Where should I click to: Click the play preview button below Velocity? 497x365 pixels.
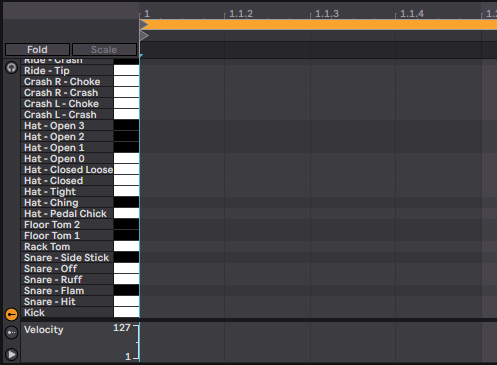pos(12,354)
